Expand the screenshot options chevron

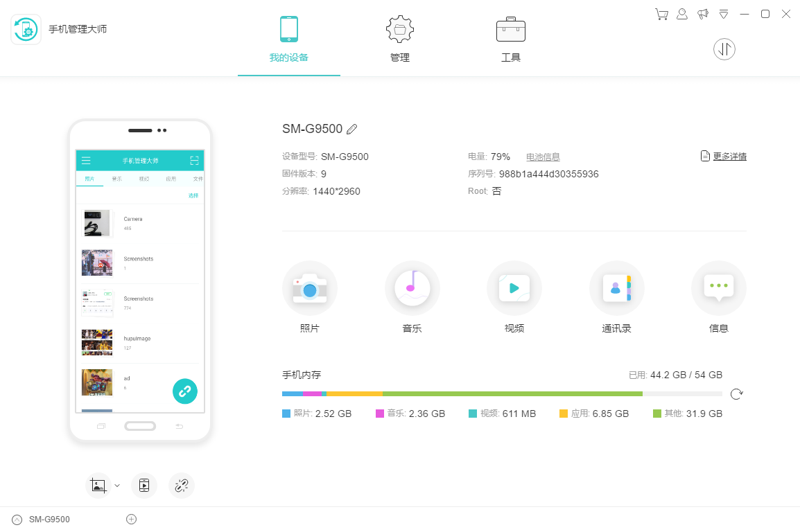116,486
